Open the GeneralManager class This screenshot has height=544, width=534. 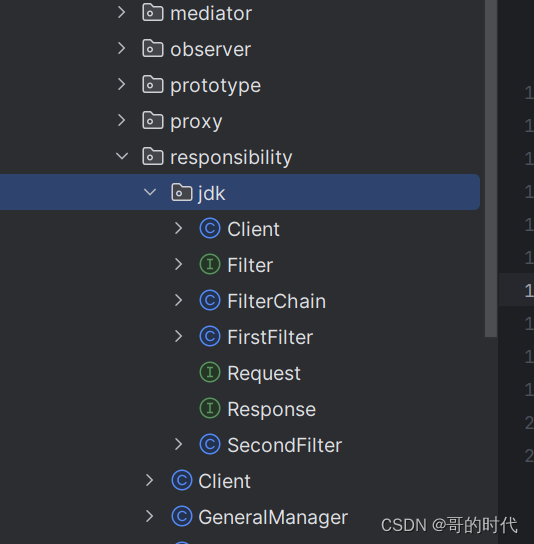273,517
